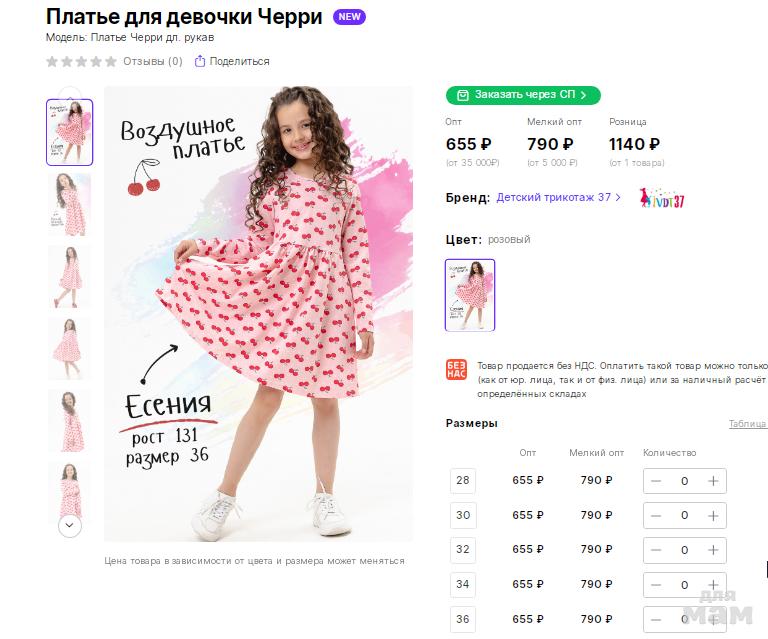Click the main product image
Screen dimensions: 768x639
[258, 314]
